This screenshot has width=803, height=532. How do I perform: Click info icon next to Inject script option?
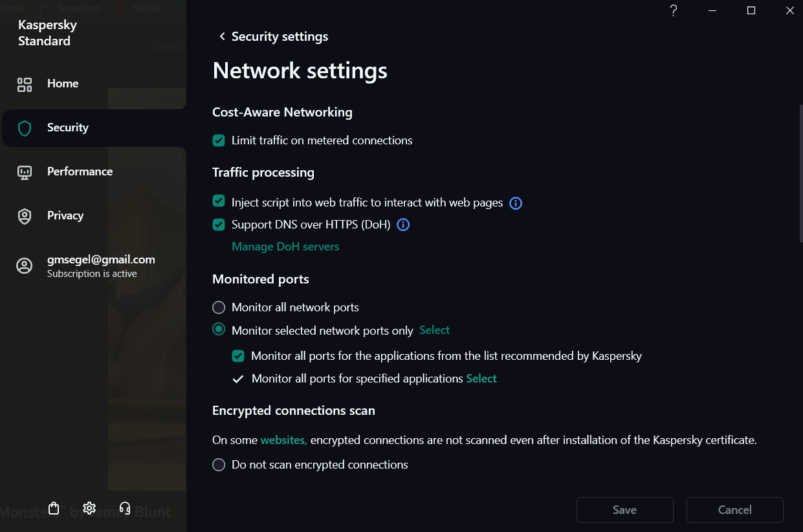click(x=516, y=203)
